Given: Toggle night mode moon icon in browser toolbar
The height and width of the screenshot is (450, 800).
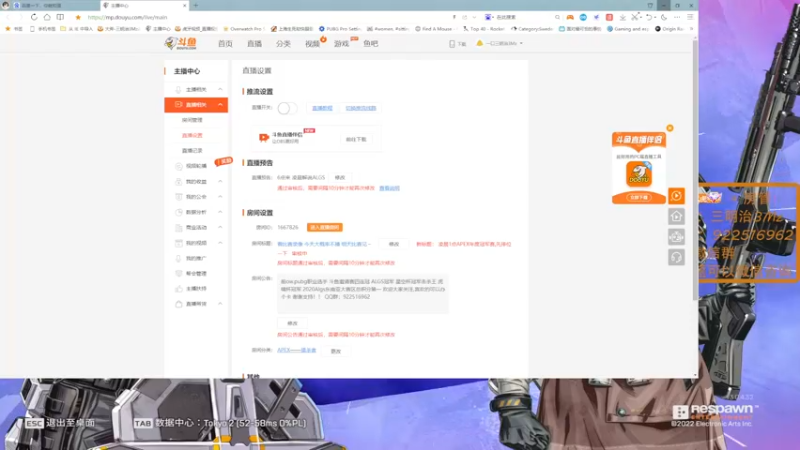Looking at the screenshot, I should [664, 17].
